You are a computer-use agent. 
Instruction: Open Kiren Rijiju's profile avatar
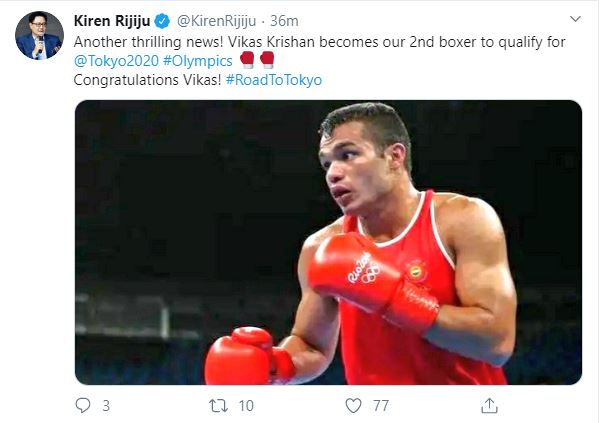tap(39, 36)
